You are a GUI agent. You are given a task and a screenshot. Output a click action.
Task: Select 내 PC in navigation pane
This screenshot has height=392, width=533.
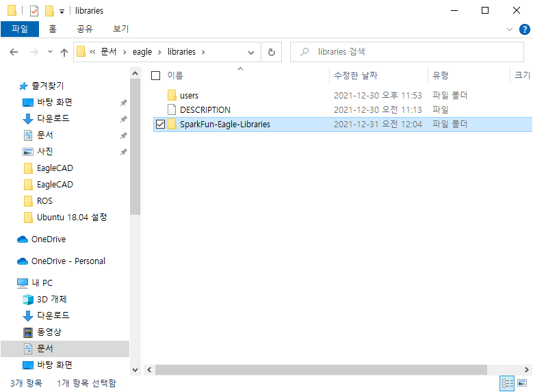pos(42,283)
